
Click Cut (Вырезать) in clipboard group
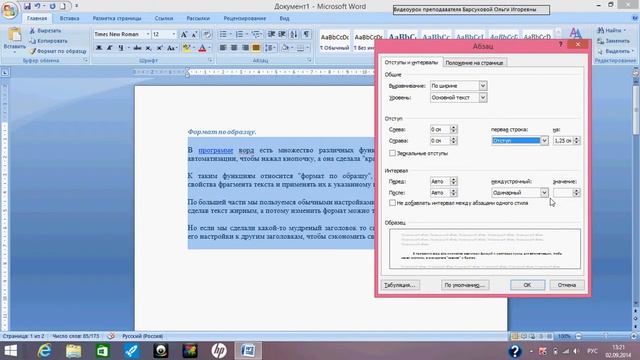(45, 31)
